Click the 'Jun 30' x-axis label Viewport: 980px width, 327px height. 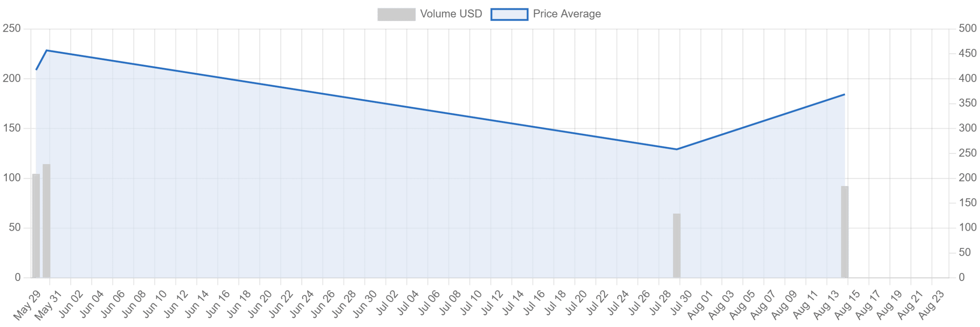[365, 304]
